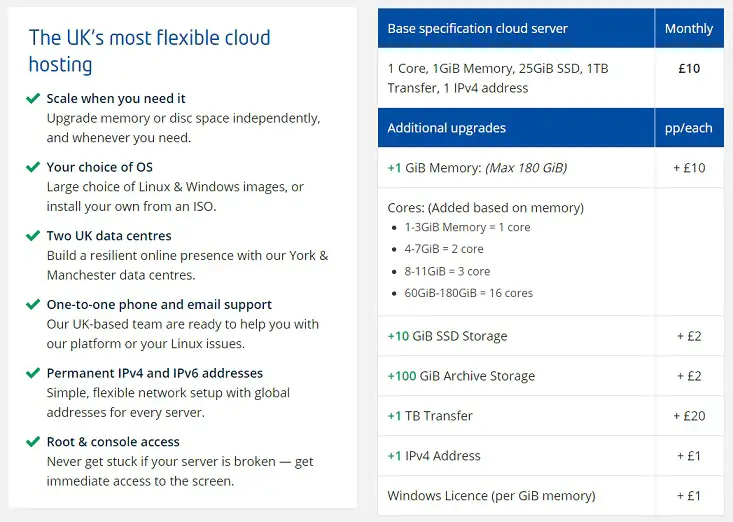Click checkmark next to One-to-one phone support
Image resolution: width=733 pixels, height=522 pixels.
click(33, 305)
